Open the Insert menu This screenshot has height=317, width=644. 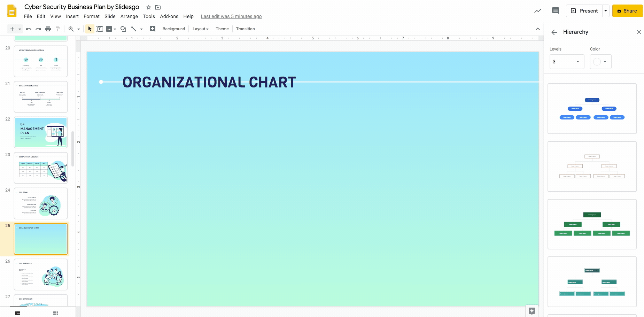pyautogui.click(x=72, y=16)
